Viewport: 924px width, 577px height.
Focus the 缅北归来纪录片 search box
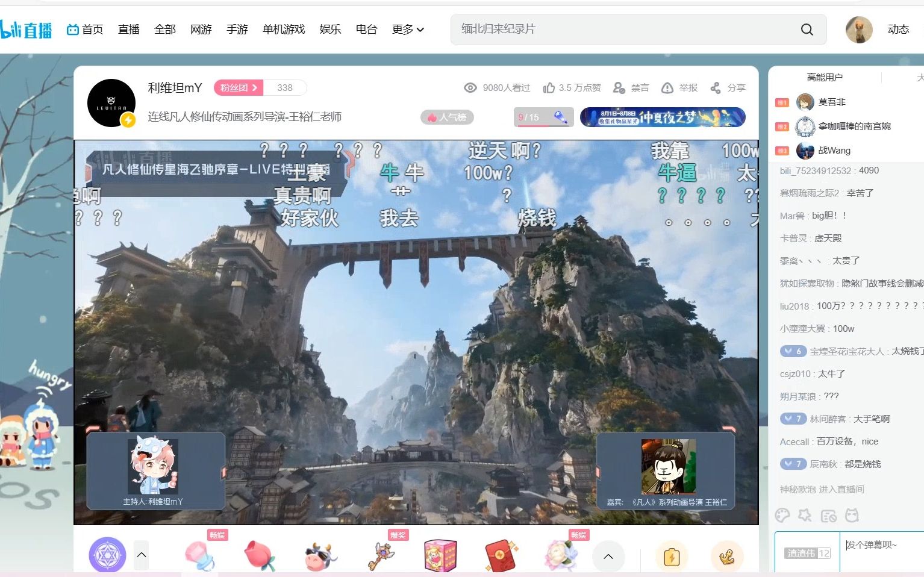pyautogui.click(x=626, y=30)
